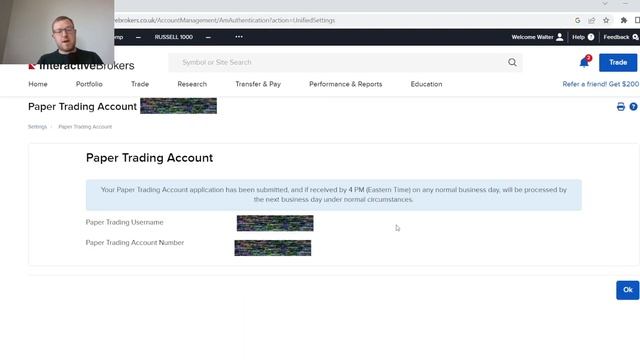Open the Education menu

click(427, 84)
